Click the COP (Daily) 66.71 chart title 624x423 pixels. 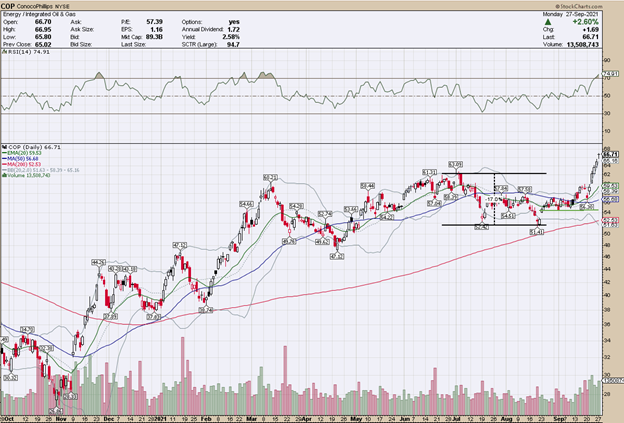pyautogui.click(x=35, y=147)
